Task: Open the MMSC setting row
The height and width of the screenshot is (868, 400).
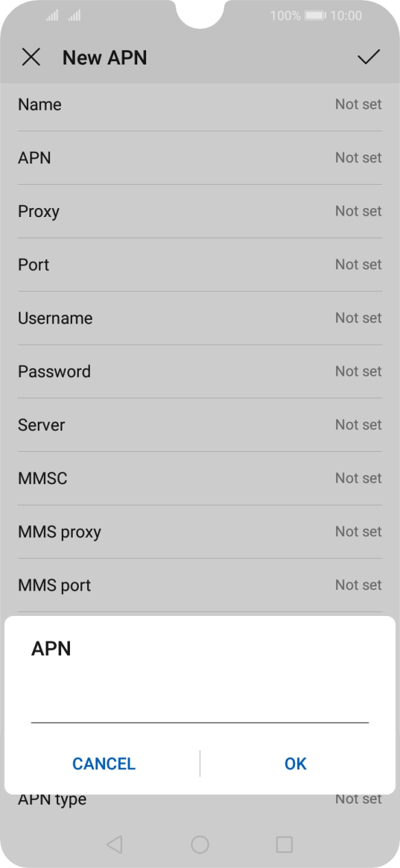Action: (x=200, y=478)
